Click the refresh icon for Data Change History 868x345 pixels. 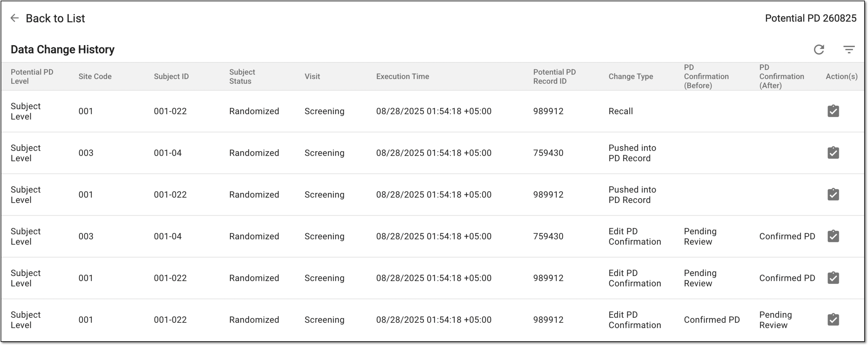(819, 50)
